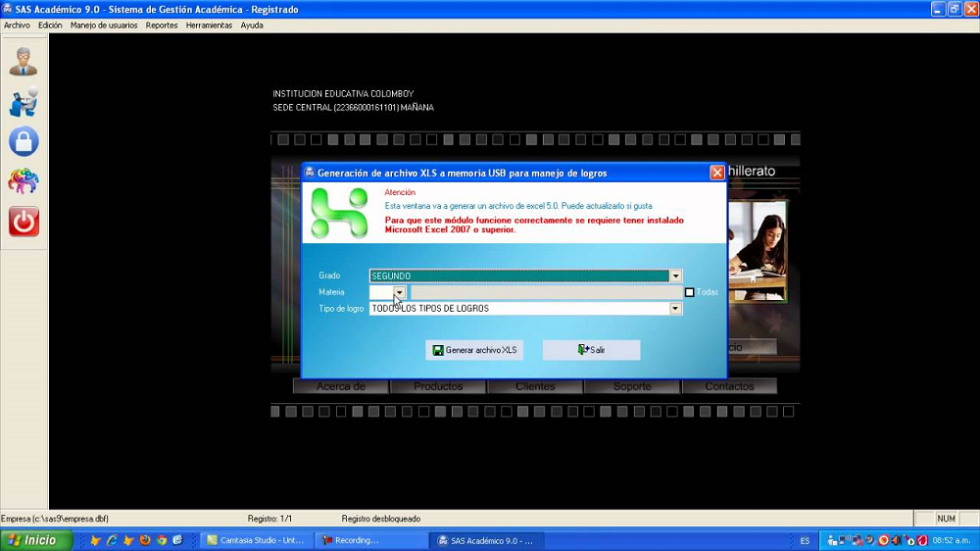Click the Generar archivo XLS button
The image size is (980, 551).
(474, 350)
